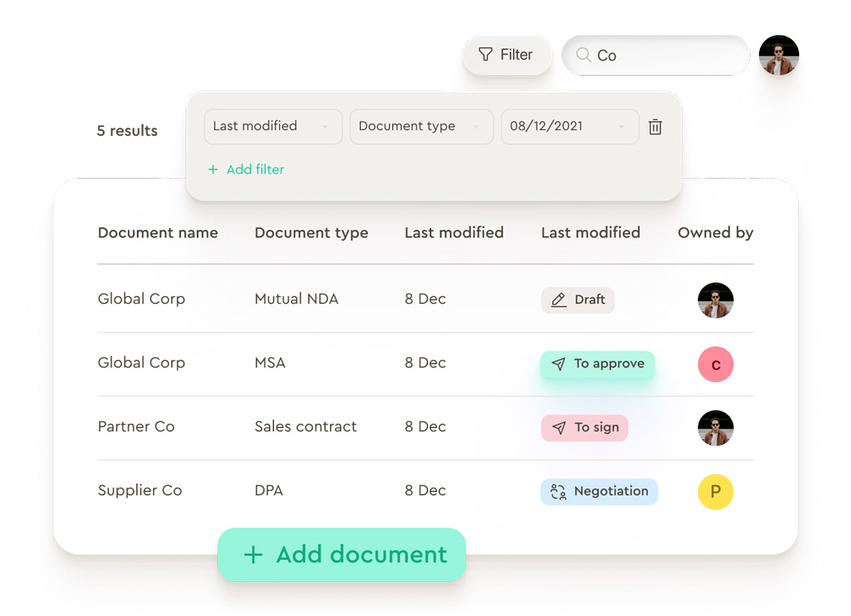Click the Negotiation status badge

tap(599, 492)
